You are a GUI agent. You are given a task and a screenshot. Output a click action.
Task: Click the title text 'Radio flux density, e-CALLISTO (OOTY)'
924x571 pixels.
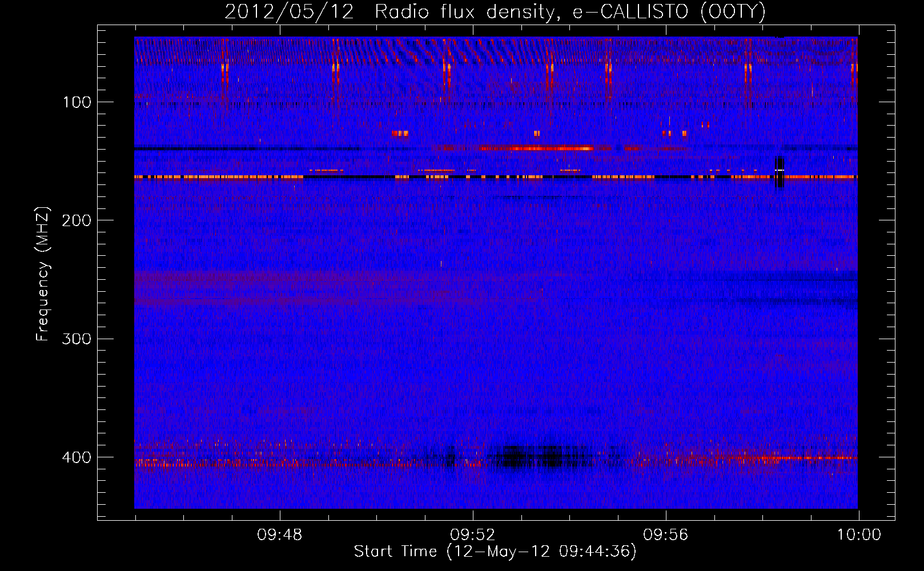pyautogui.click(x=570, y=11)
